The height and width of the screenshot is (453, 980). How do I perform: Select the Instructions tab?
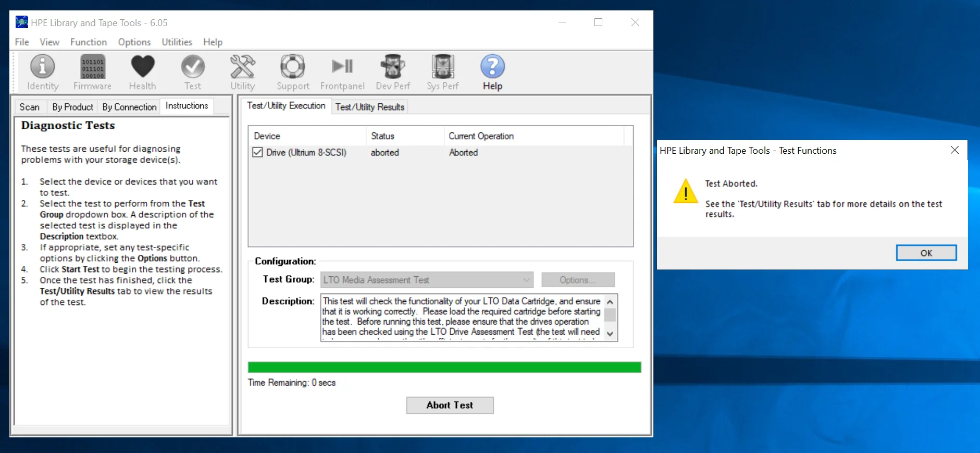[187, 106]
